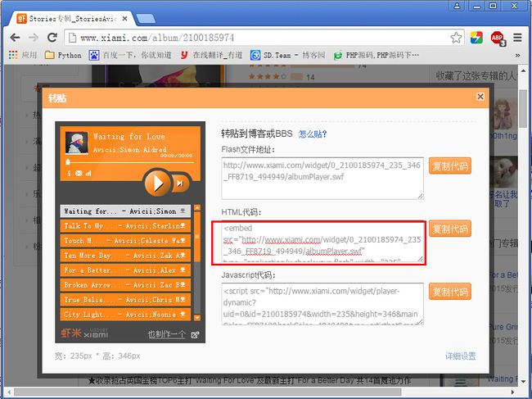This screenshot has height=399, width=532.
Task: Copy the HTML embed code
Action: [450, 229]
